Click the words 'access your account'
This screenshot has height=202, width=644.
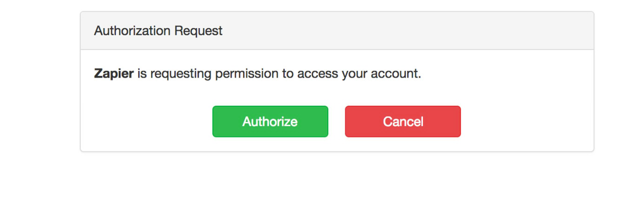tap(359, 74)
